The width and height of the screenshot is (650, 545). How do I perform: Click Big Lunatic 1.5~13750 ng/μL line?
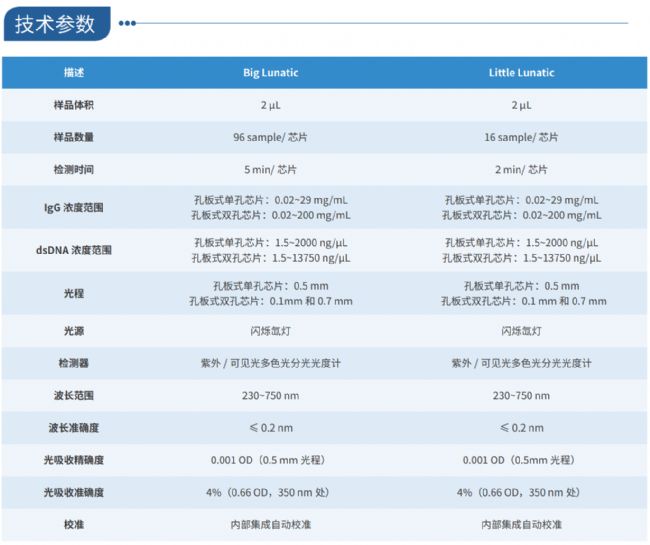point(270,258)
